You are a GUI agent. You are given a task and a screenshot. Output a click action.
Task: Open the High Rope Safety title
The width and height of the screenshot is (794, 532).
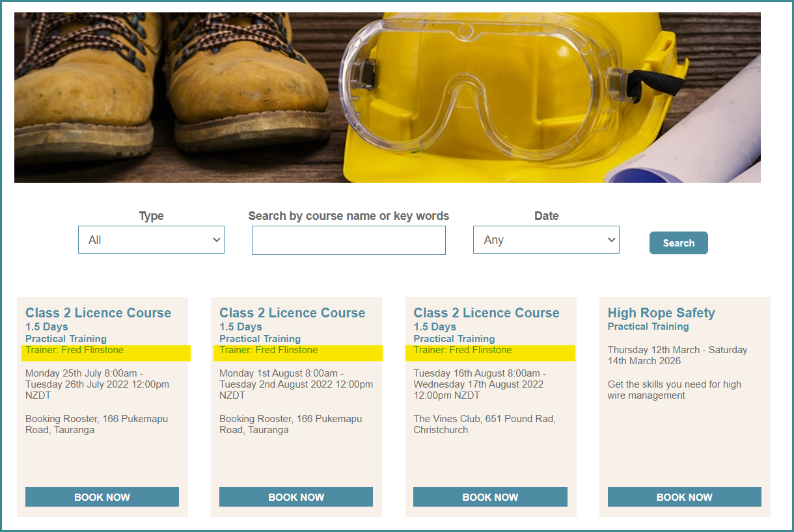[661, 313]
